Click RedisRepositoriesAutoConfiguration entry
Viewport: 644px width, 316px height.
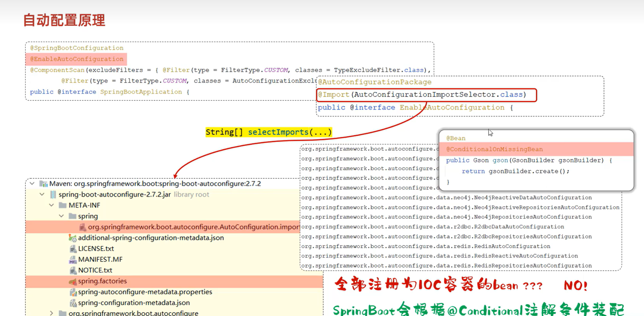[x=446, y=266]
